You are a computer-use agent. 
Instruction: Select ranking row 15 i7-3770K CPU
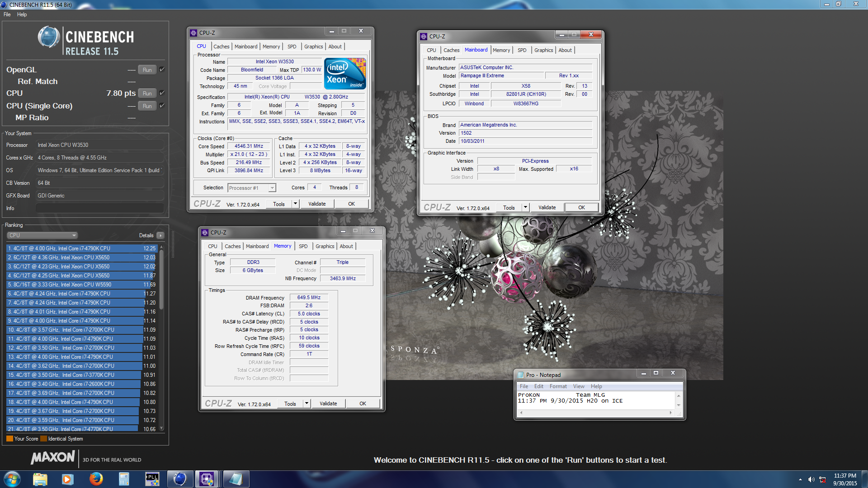(81, 375)
